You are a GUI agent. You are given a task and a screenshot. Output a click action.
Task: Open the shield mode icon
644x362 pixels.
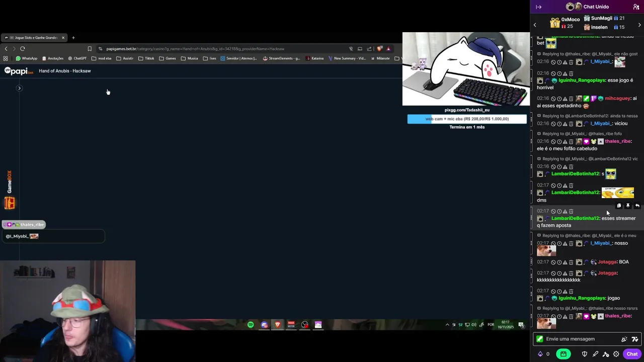585,354
